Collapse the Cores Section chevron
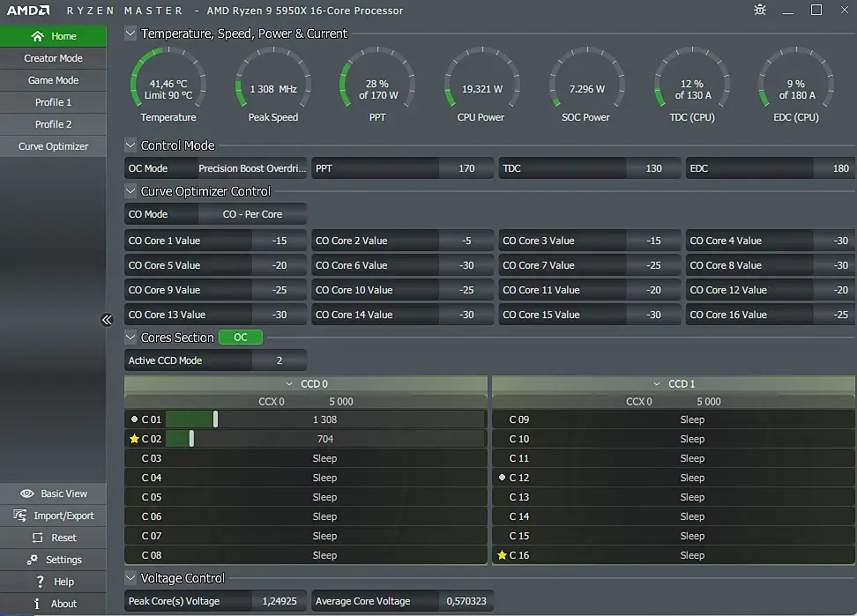857x616 pixels. pyautogui.click(x=130, y=338)
